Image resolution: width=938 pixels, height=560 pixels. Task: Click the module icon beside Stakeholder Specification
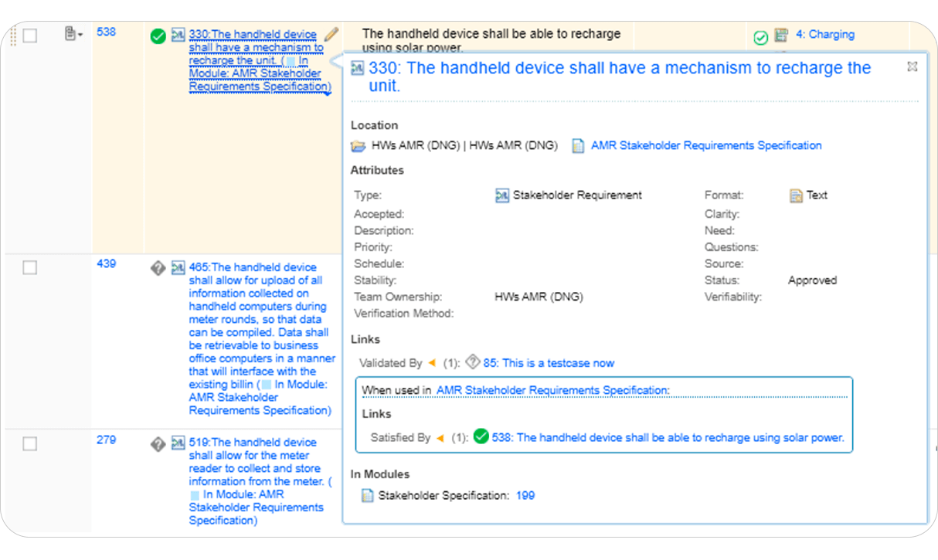tap(368, 495)
